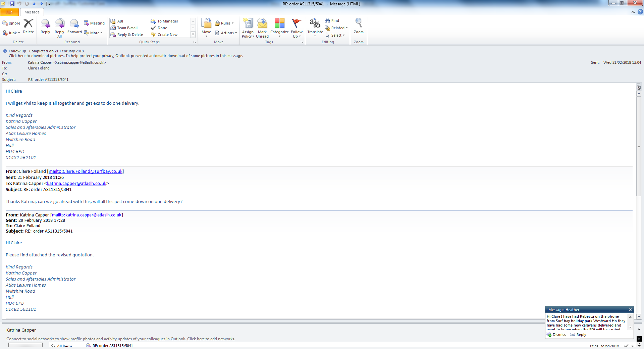The width and height of the screenshot is (644, 349).
Task: Expand the Junk dropdown
Action: coord(12,33)
